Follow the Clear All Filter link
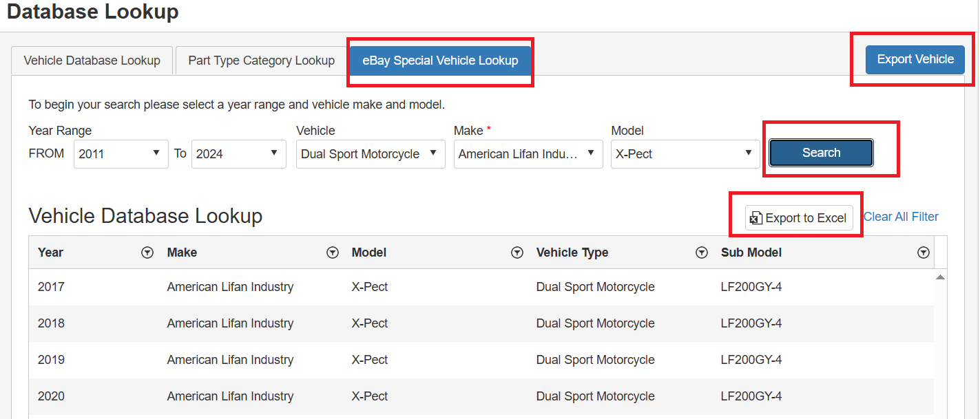This screenshot has width=980, height=419. 900,217
